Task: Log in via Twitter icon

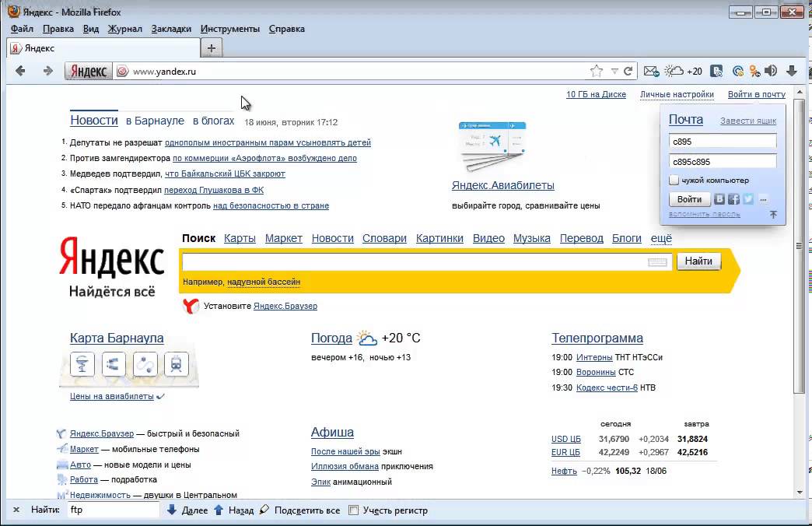Action: pos(748,199)
